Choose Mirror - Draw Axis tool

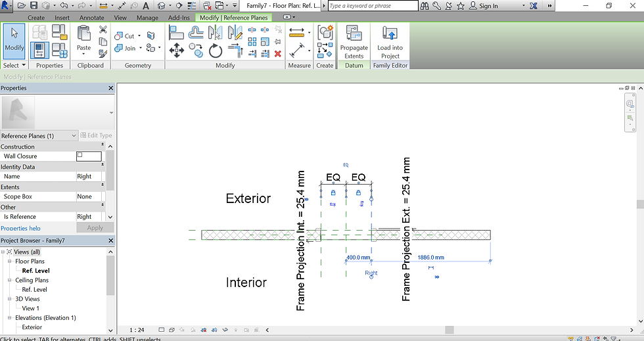click(235, 32)
